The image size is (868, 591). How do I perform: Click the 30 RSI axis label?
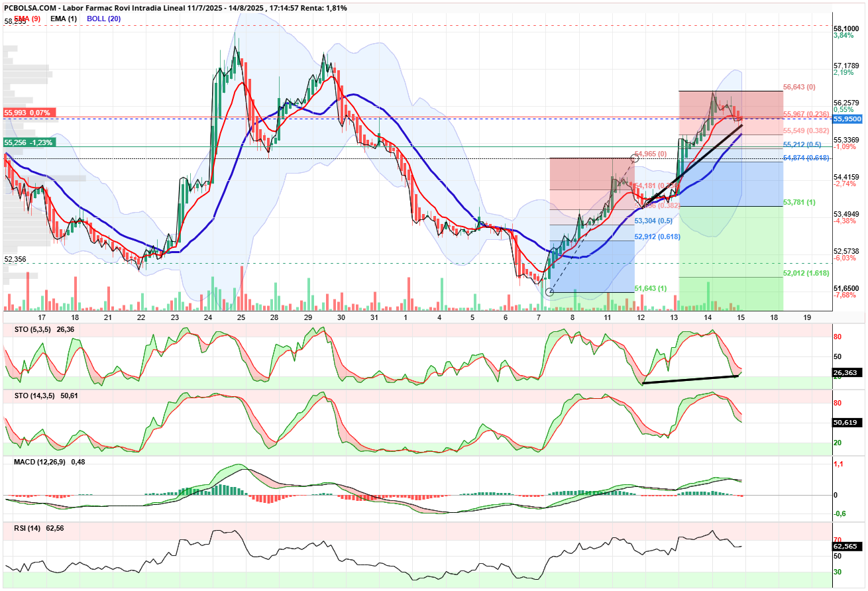coord(838,572)
